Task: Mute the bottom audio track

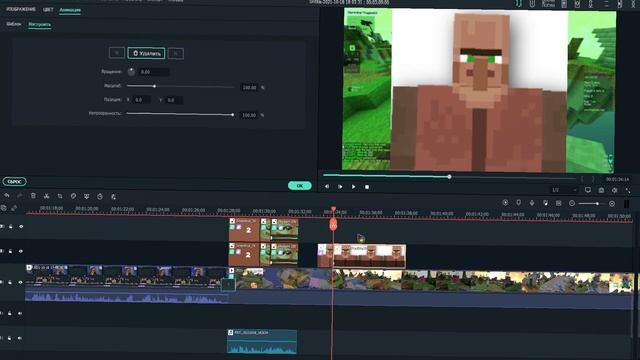Action: point(20,338)
